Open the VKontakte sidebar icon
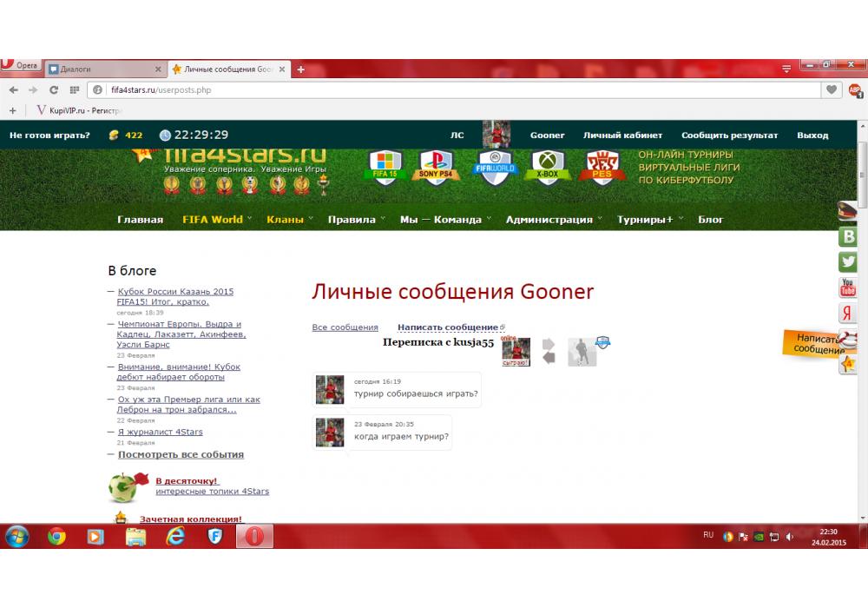Viewport: 868px width, 608px height. click(847, 236)
